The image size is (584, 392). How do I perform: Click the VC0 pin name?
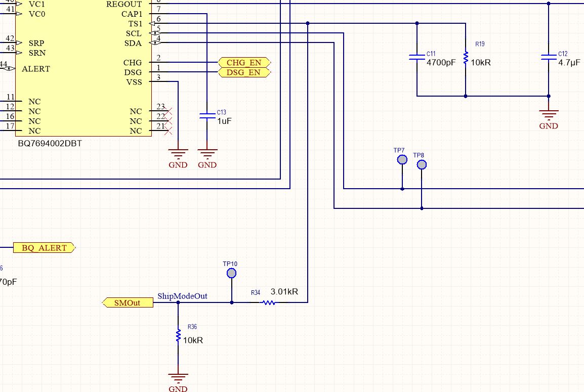pos(37,14)
